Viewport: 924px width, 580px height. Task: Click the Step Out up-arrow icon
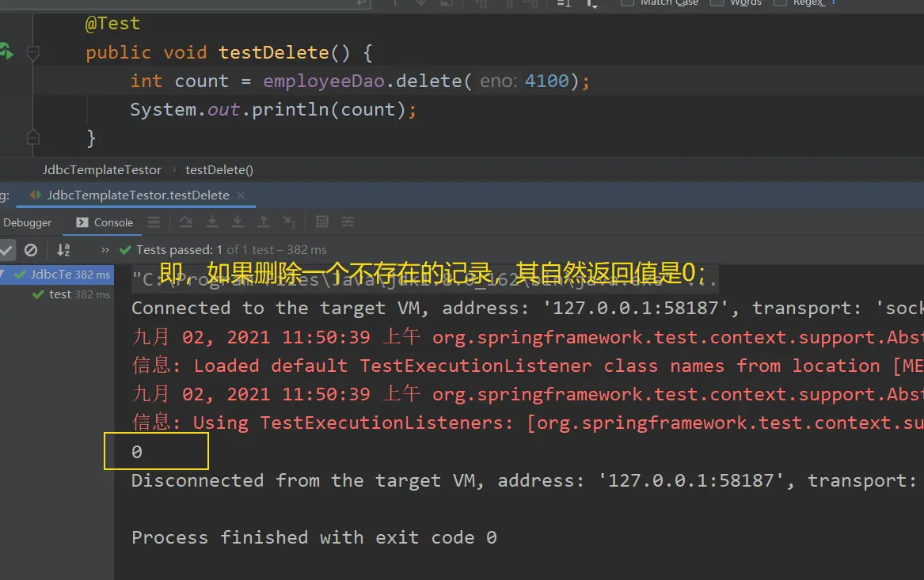(264, 222)
